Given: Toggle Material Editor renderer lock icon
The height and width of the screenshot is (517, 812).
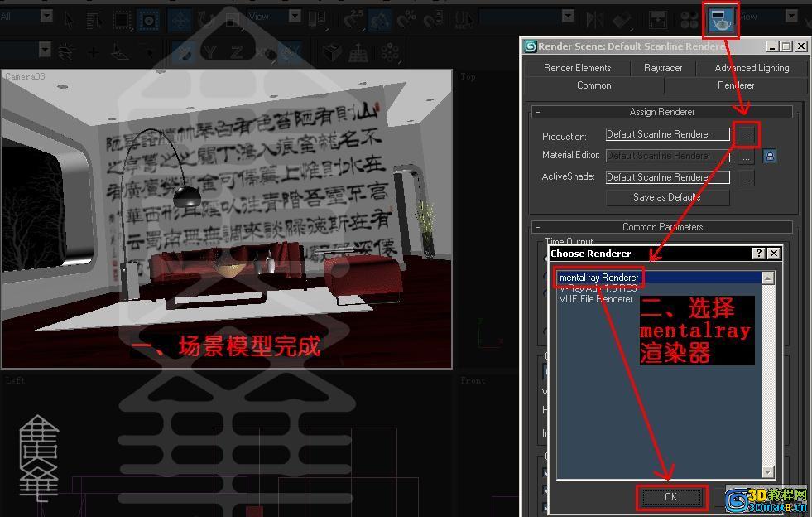Looking at the screenshot, I should pos(770,156).
